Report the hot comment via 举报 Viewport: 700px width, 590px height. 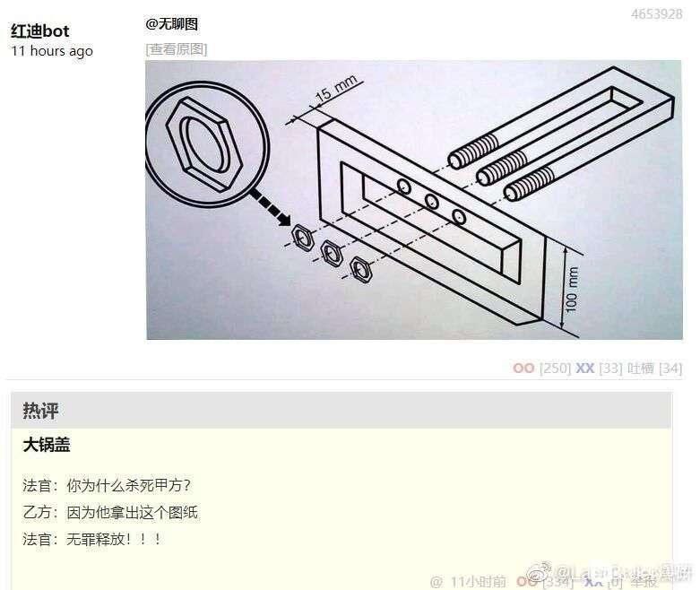644,582
